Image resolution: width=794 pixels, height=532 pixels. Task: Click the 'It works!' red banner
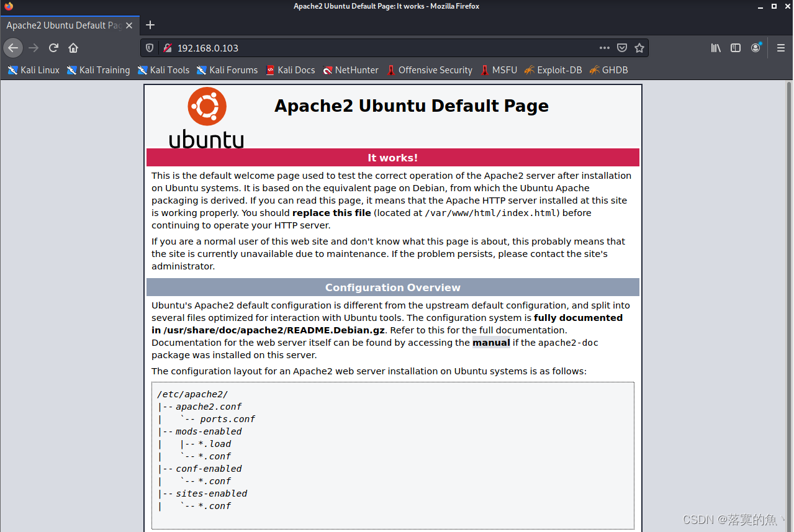(x=393, y=158)
